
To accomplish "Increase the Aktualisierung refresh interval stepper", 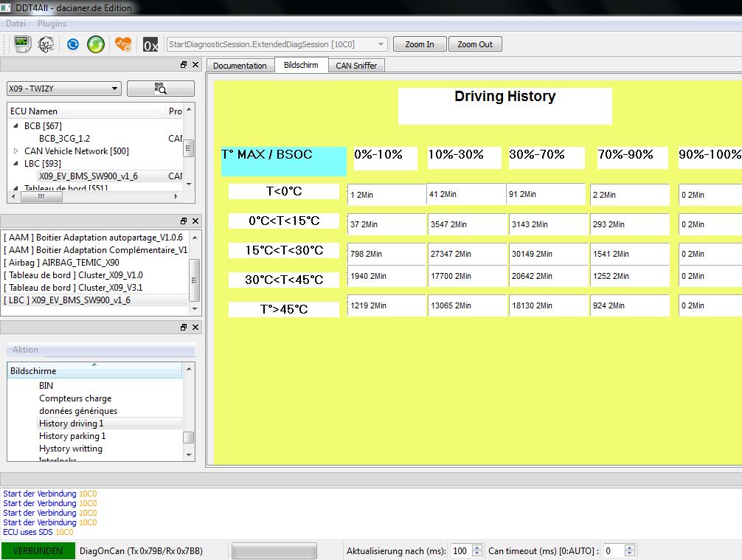I will [476, 547].
